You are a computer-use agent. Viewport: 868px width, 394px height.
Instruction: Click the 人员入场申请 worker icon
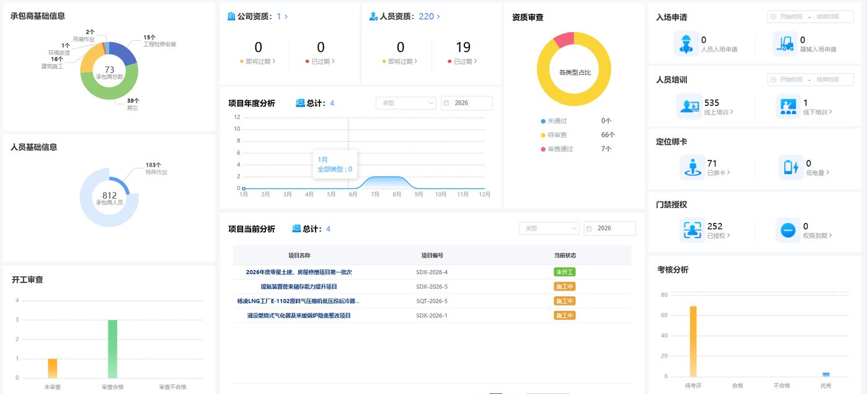tap(686, 44)
